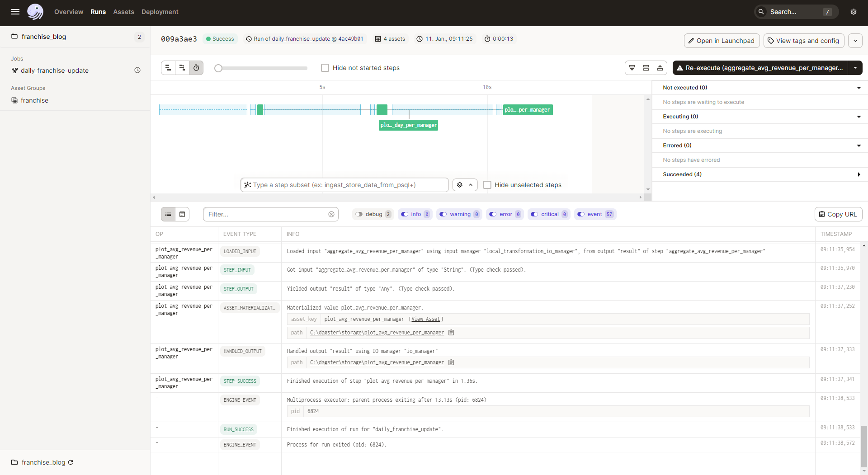The image size is (868, 475).
Task: Open dropdown next to View tags and config
Action: click(x=855, y=41)
